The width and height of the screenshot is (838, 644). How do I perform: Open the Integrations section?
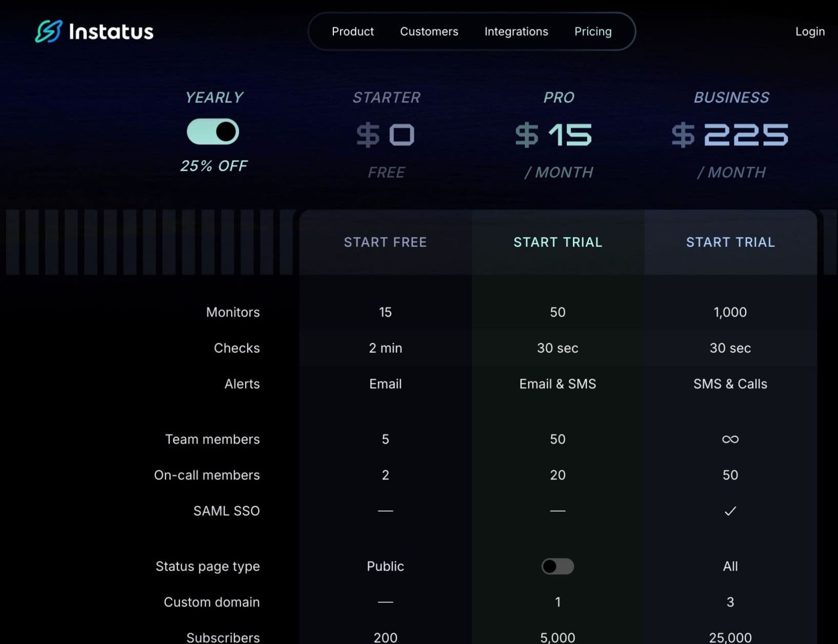pos(516,31)
